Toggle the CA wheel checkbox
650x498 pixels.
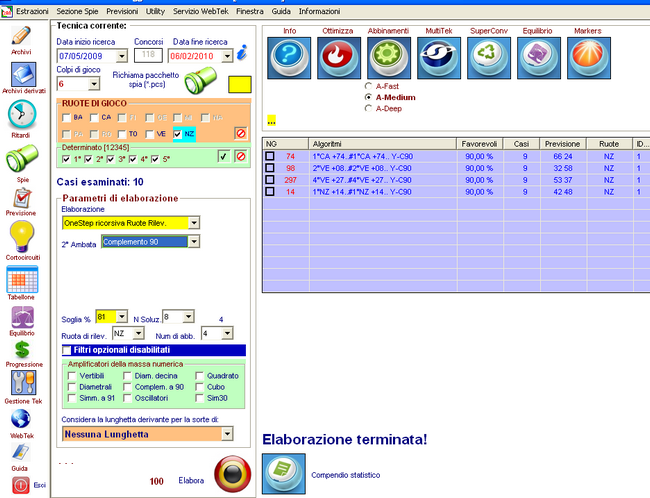coord(95,118)
